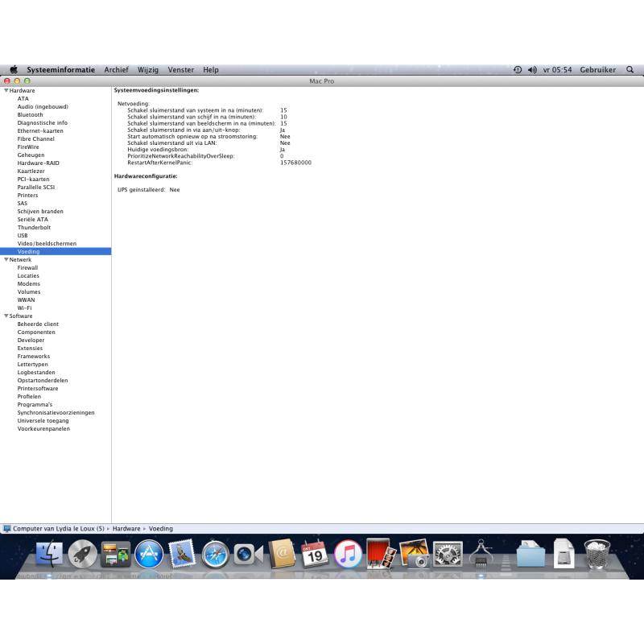The height and width of the screenshot is (644, 644).
Task: Select ATA in the sidebar
Action: (23, 98)
